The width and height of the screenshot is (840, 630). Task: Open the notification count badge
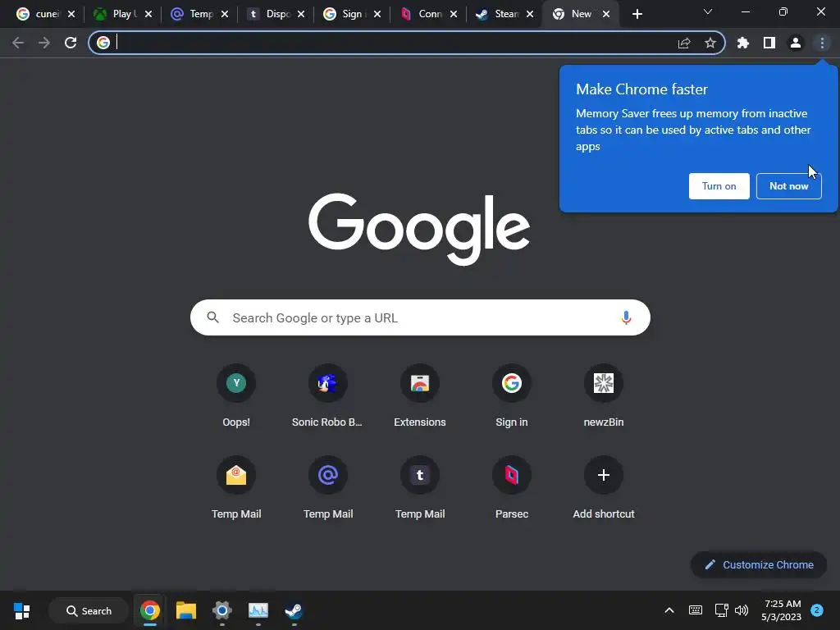[x=817, y=610]
